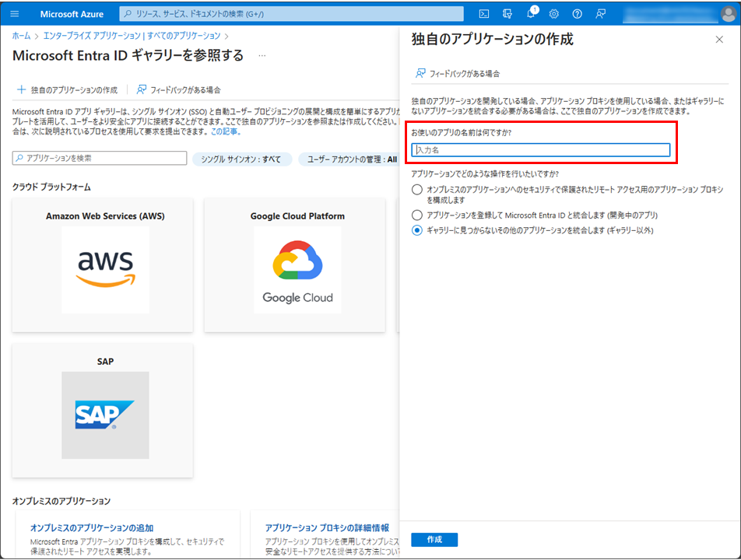This screenshot has width=741, height=560.
Task: Open the ユーザー アカウントの管理 filter
Action: click(349, 159)
